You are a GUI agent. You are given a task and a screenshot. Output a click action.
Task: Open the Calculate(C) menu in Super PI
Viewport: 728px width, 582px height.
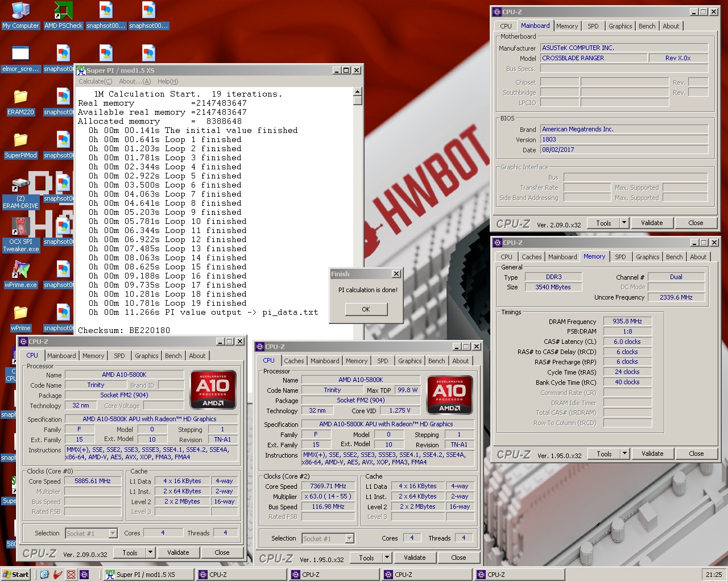(95, 81)
